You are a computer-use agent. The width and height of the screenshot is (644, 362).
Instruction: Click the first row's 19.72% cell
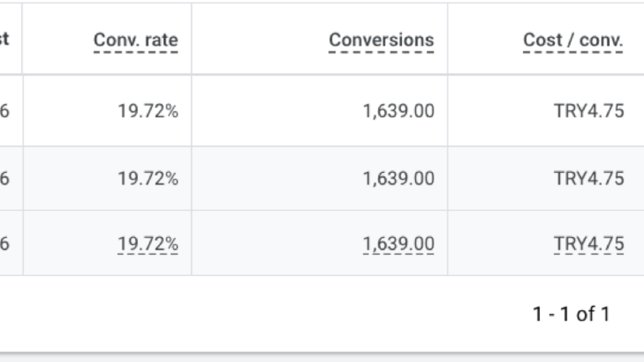(x=148, y=111)
